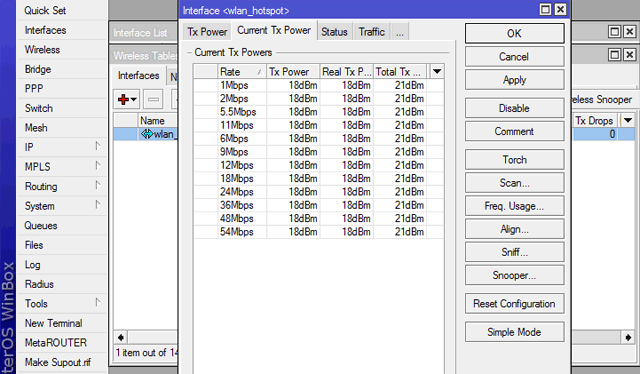Expand the Routing submenu
640x374 pixels.
point(98,185)
